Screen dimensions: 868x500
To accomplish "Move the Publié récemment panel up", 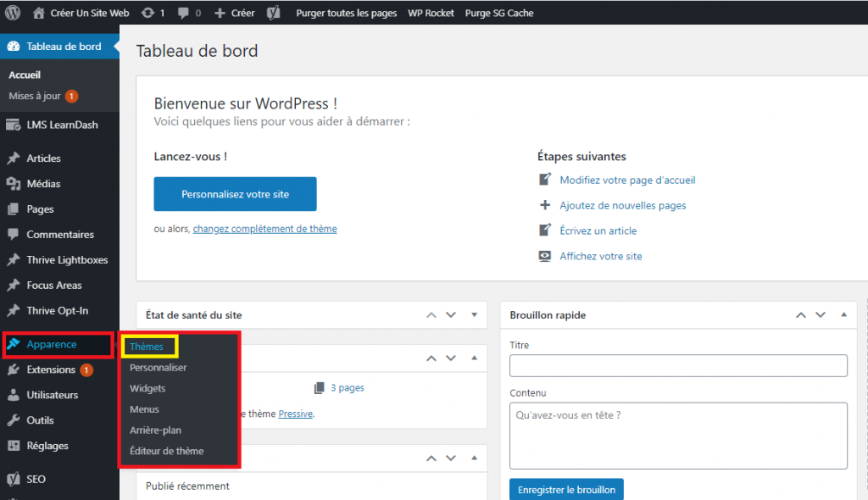I will (431, 458).
